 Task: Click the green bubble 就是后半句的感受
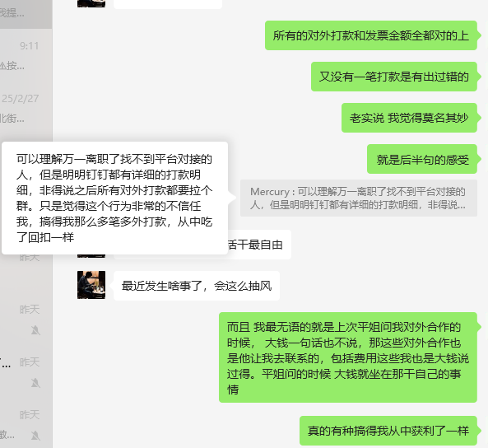[422, 159]
